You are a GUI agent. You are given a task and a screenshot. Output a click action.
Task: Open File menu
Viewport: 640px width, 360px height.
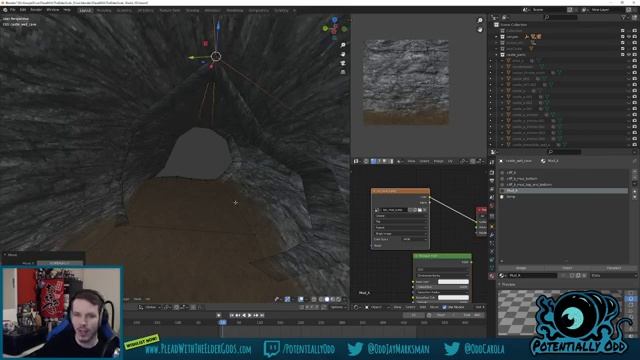[13, 10]
